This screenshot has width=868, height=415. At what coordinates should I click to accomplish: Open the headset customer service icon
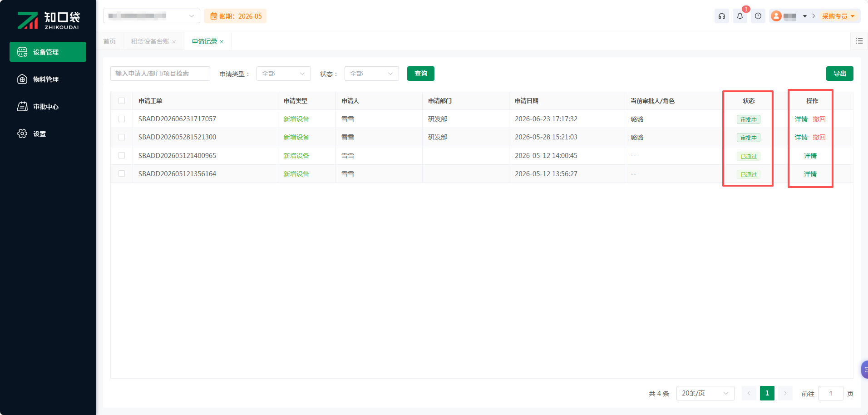722,16
